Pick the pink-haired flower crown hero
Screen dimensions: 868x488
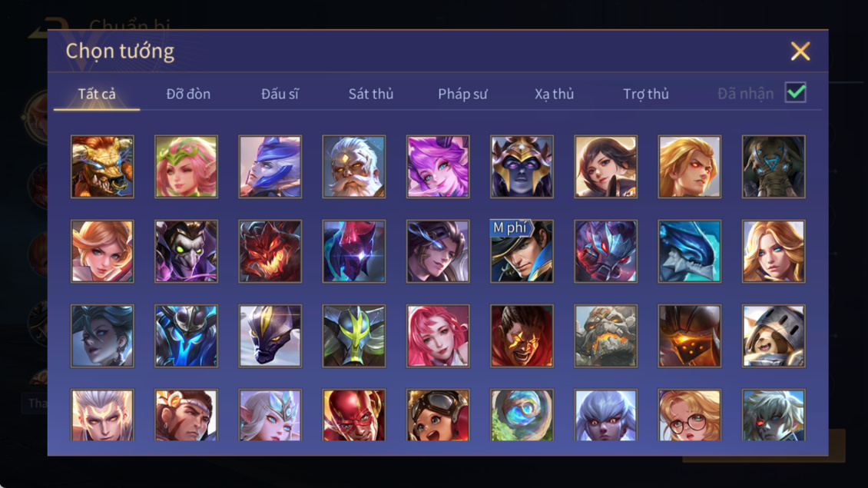186,167
